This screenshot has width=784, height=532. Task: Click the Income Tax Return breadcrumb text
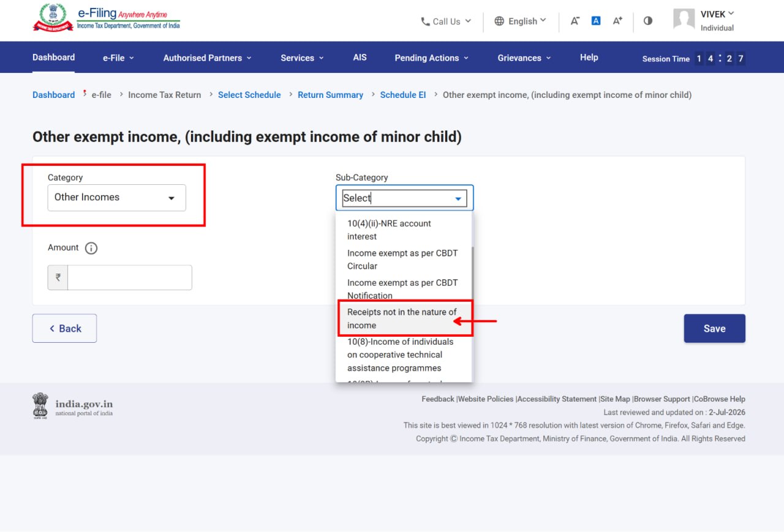coord(164,95)
